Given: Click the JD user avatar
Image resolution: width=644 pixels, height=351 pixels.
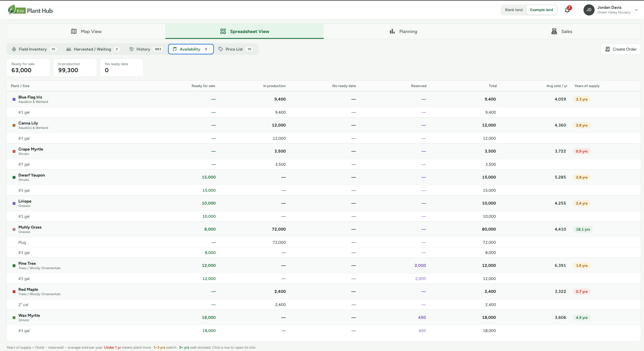Looking at the screenshot, I should tap(589, 10).
